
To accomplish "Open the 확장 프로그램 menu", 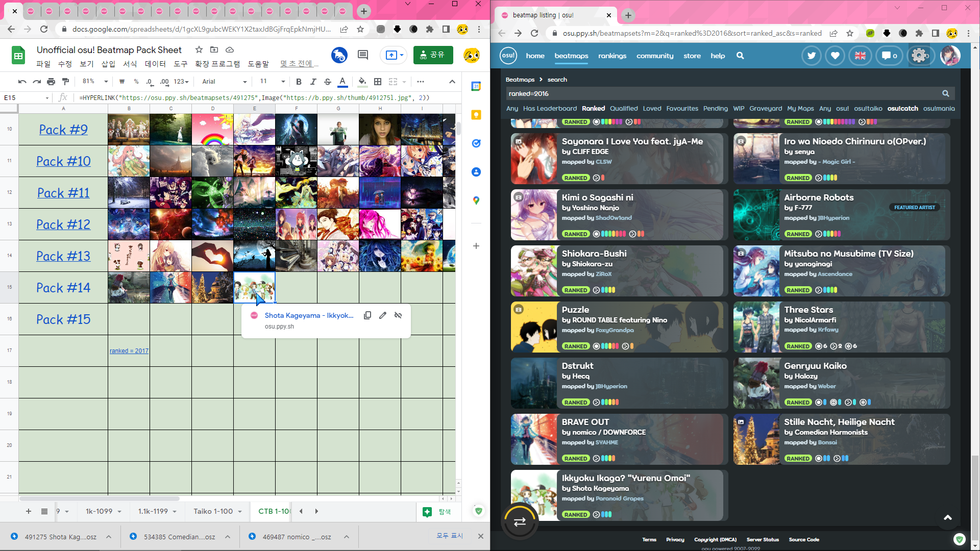I will tap(217, 64).
